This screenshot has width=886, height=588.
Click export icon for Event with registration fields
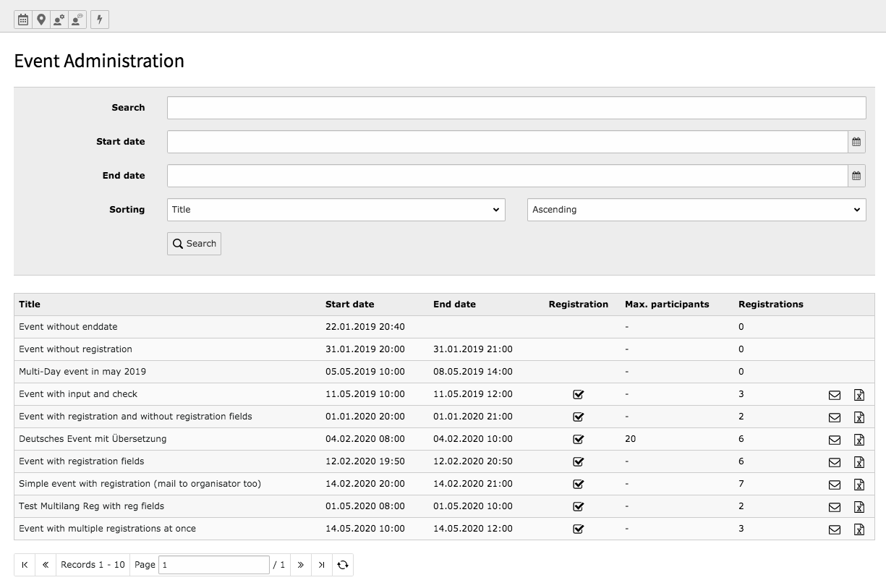point(859,462)
